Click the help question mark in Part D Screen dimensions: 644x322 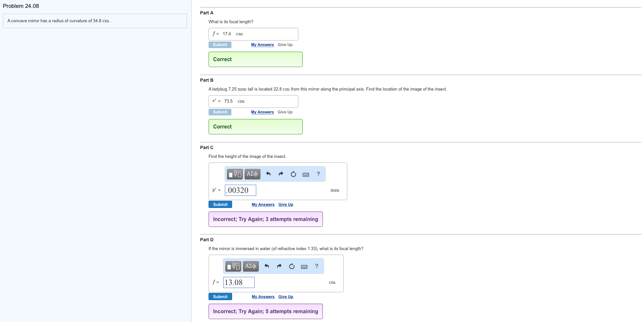pos(317,266)
